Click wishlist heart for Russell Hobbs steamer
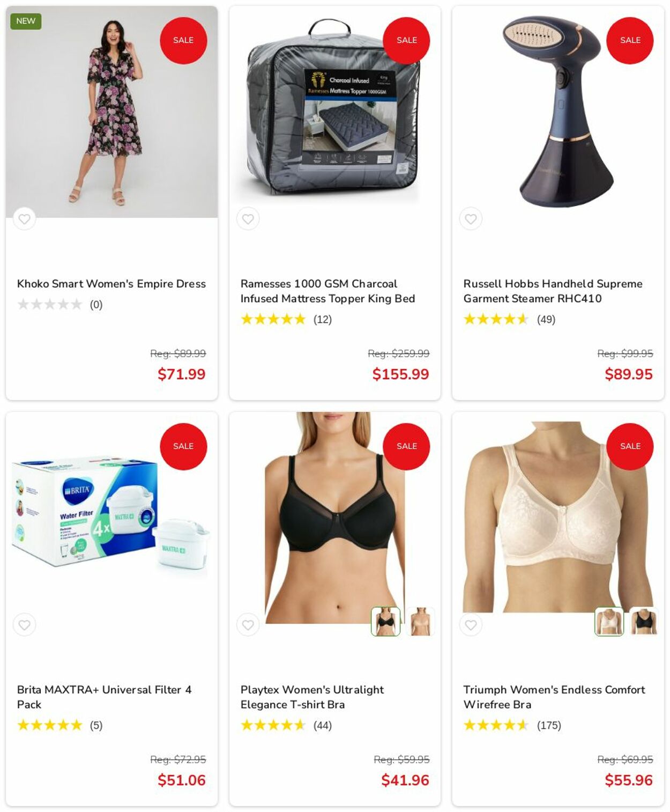This screenshot has width=670, height=812. click(x=471, y=219)
